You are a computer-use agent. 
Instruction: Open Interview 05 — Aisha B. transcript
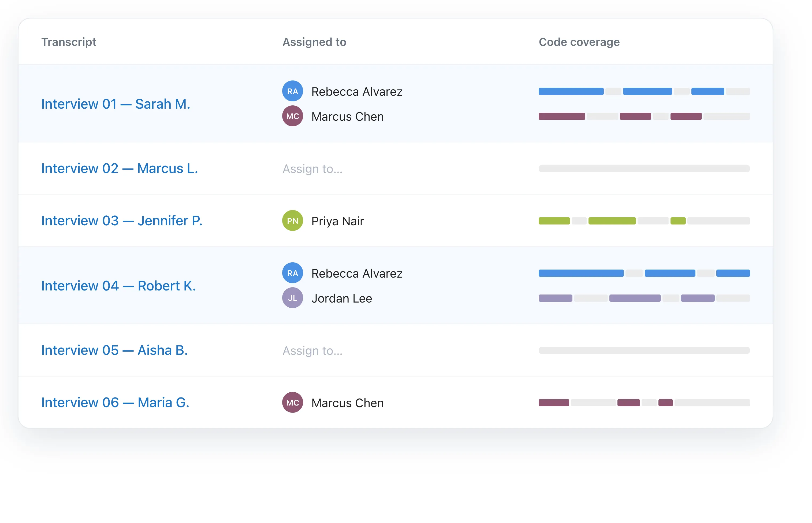[x=114, y=350]
